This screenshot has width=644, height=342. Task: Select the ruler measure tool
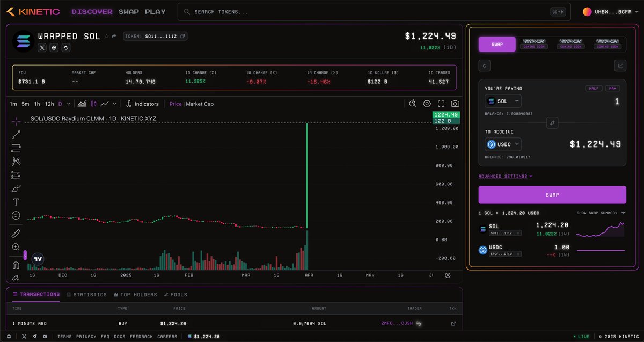16,234
